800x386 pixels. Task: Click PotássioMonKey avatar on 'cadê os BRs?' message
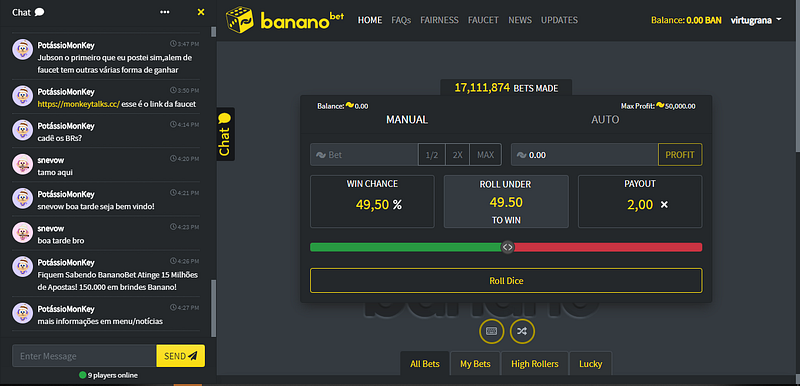click(22, 130)
